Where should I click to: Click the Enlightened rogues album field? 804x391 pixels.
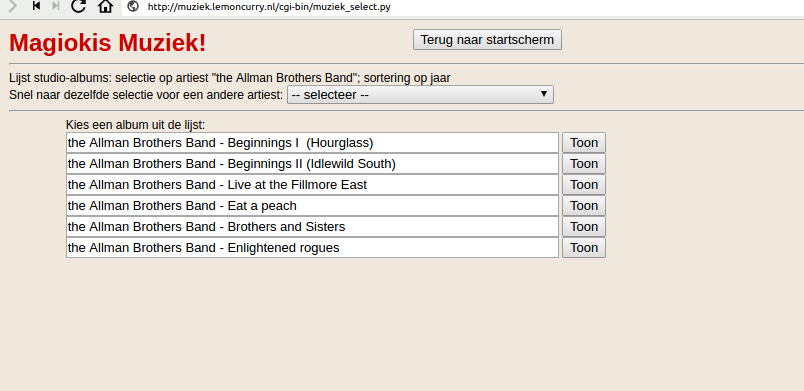click(x=312, y=248)
